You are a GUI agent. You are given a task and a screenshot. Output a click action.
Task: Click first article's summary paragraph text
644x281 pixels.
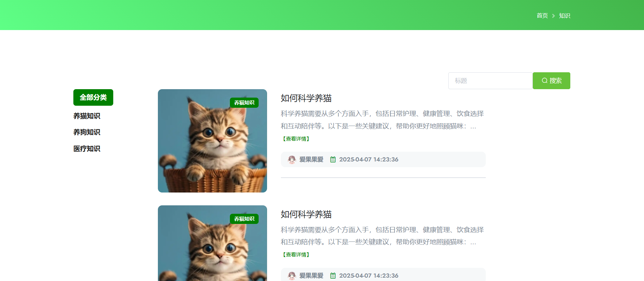382,120
